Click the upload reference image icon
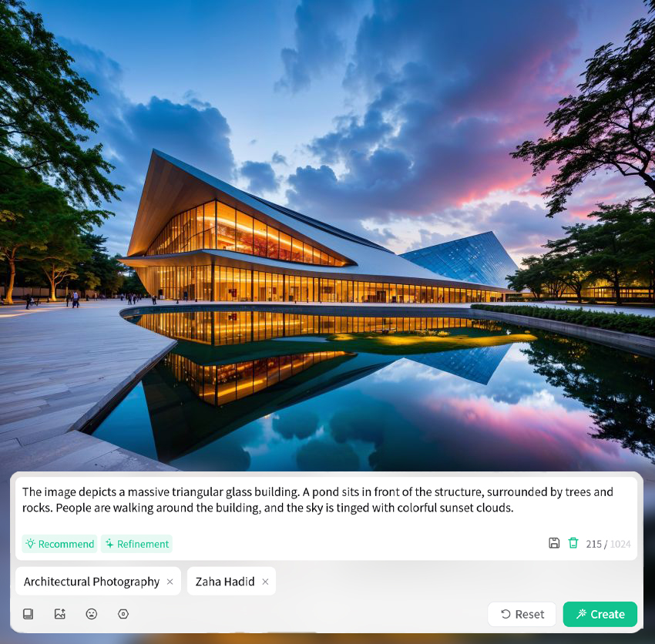Image resolution: width=655 pixels, height=644 pixels. pos(60,613)
